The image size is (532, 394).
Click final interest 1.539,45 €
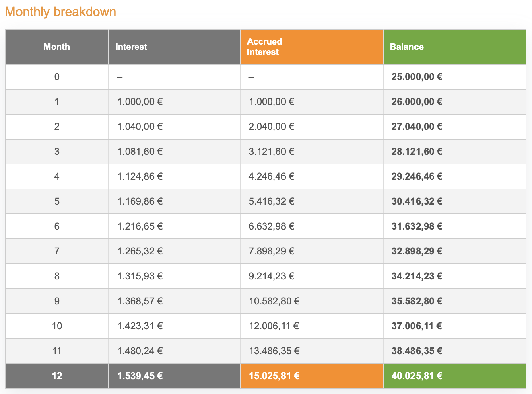140,376
